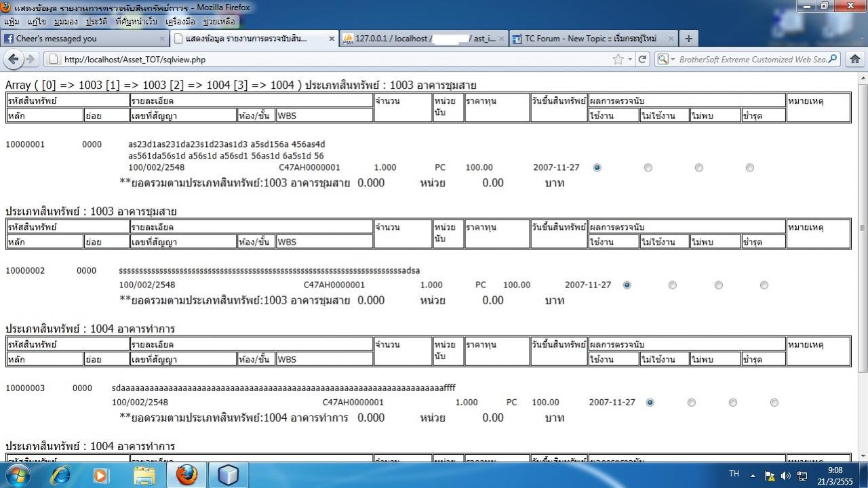This screenshot has width=868, height=488.
Task: Open the ช่วยเหลือ menu
Action: [219, 21]
